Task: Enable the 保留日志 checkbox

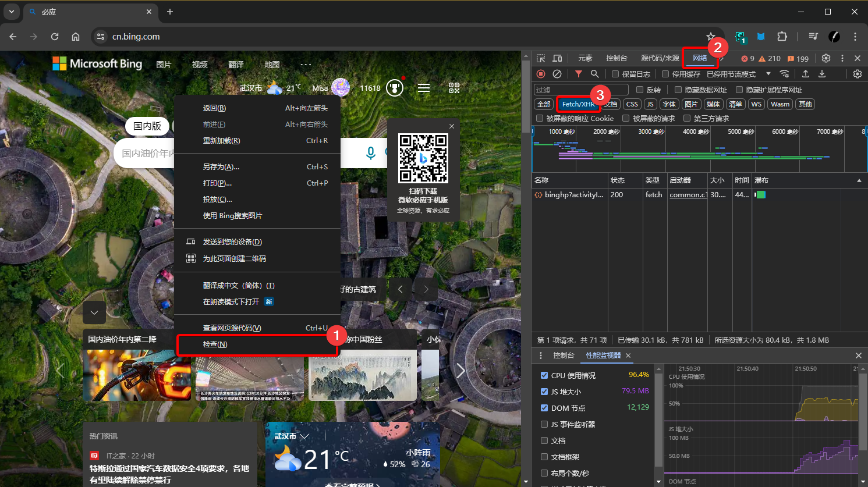Action: [615, 74]
